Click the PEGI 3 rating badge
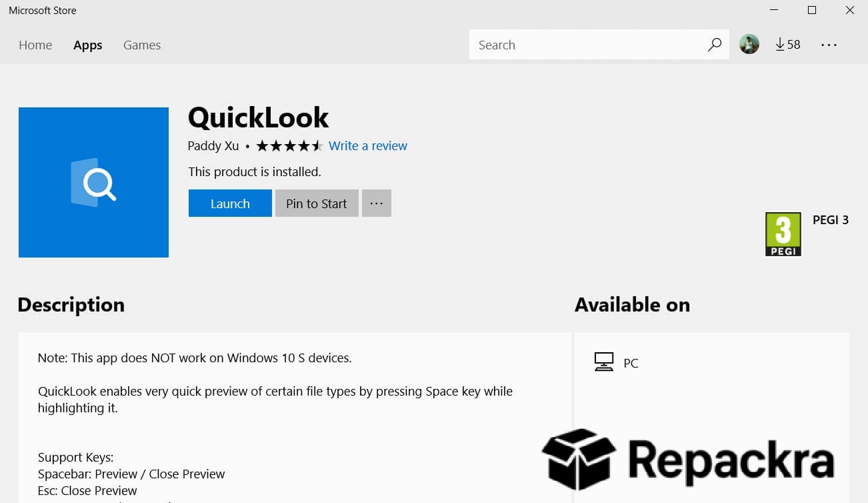868x503 pixels. coord(783,234)
